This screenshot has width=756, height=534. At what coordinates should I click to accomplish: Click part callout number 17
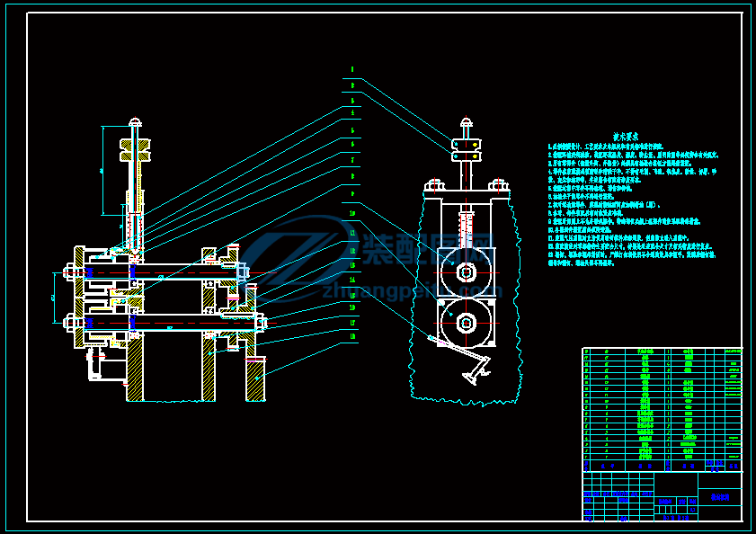pyautogui.click(x=352, y=322)
